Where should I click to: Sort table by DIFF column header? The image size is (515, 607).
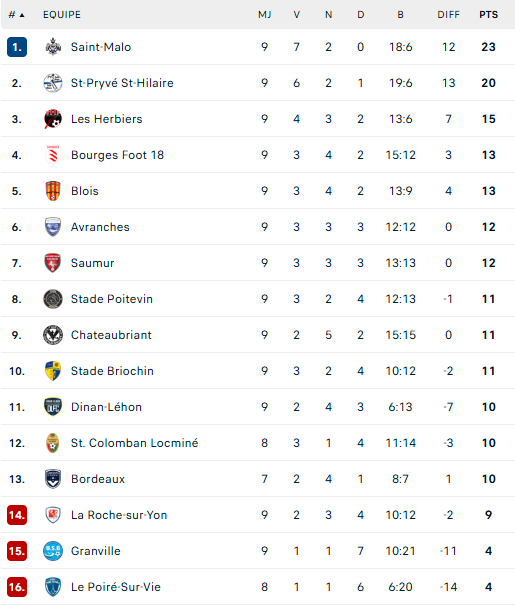pyautogui.click(x=448, y=15)
